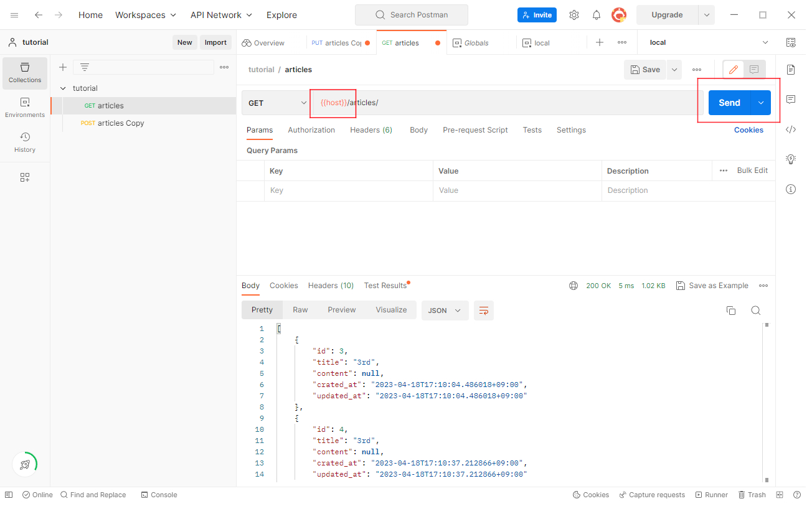
Task: Open the local environment selector dropdown
Action: coord(709,42)
